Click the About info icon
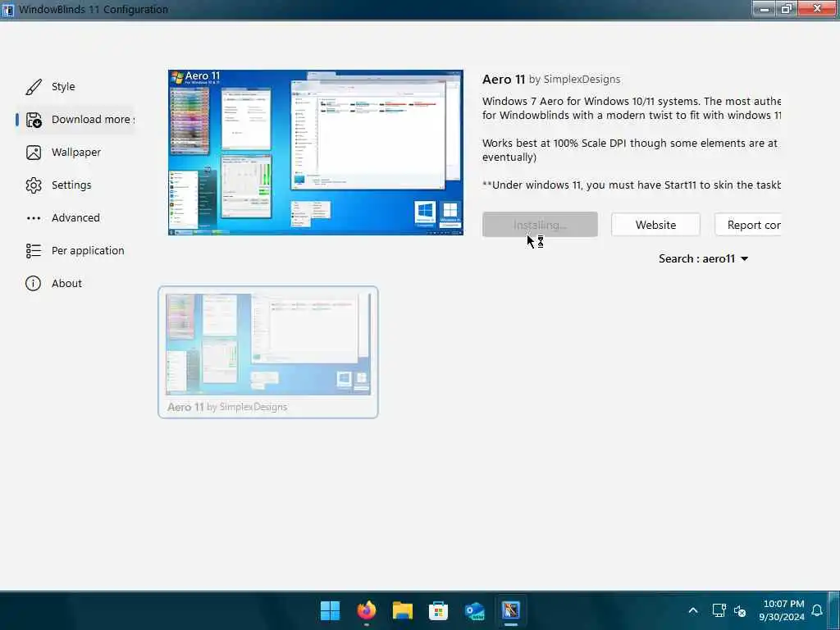The height and width of the screenshot is (630, 840). pos(33,283)
